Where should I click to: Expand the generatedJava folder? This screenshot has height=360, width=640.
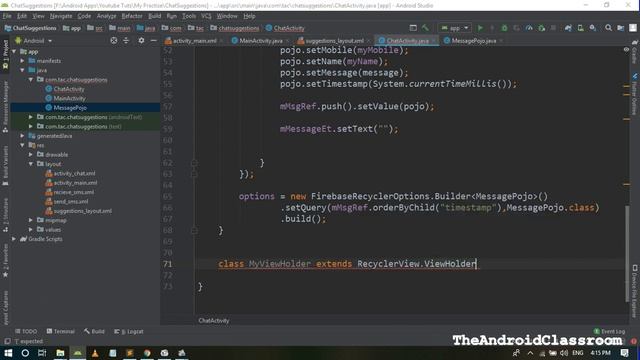(23, 136)
